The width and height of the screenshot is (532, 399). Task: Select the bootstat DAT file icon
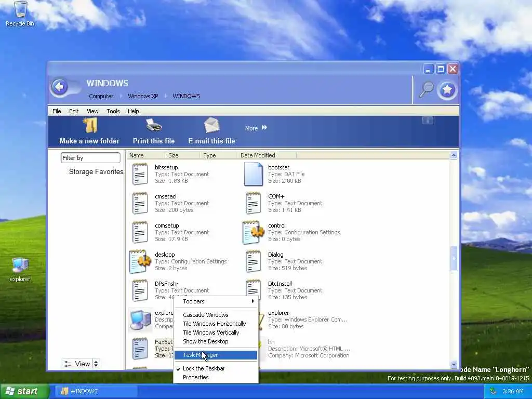pyautogui.click(x=254, y=174)
